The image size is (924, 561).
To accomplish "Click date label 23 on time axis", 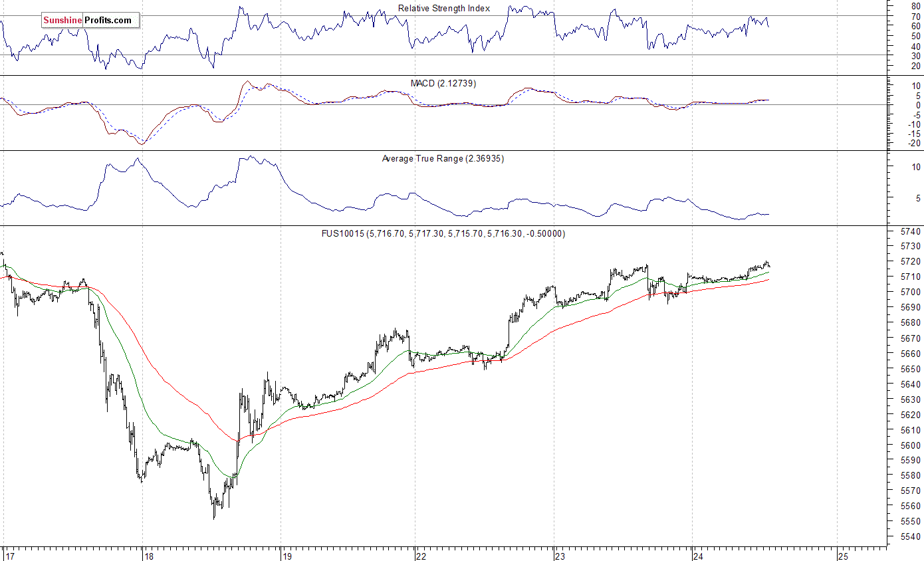I will [x=560, y=556].
